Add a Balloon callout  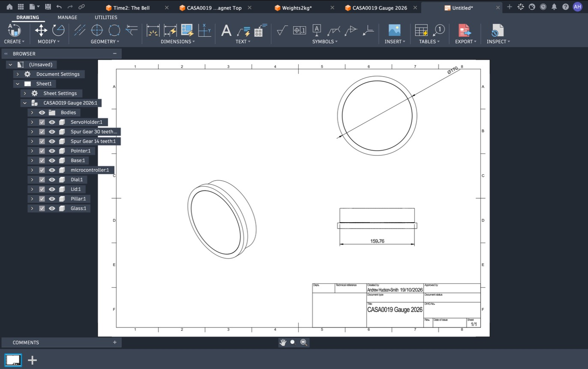[439, 30]
